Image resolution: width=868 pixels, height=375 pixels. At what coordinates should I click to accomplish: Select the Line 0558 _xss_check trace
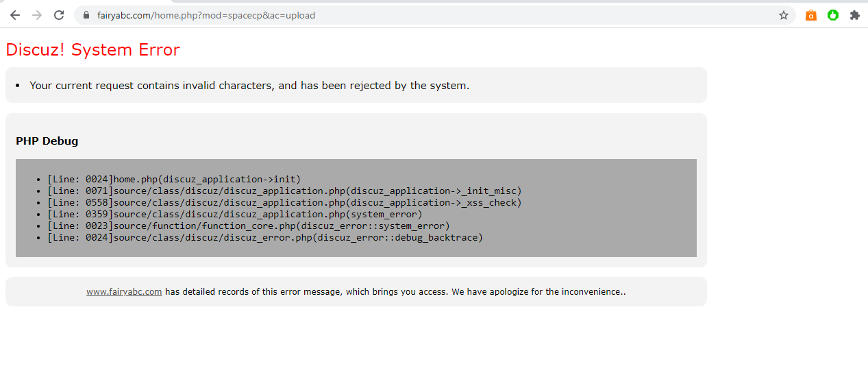pyautogui.click(x=284, y=203)
